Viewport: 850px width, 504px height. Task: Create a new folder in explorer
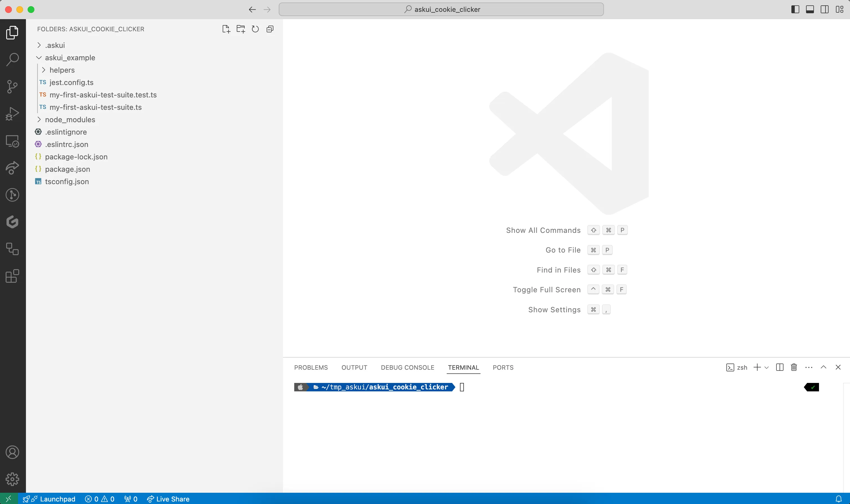(241, 29)
